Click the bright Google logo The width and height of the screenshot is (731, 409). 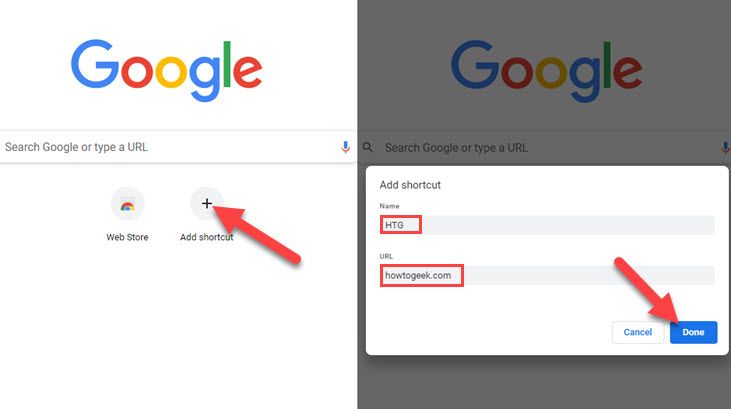[166, 70]
